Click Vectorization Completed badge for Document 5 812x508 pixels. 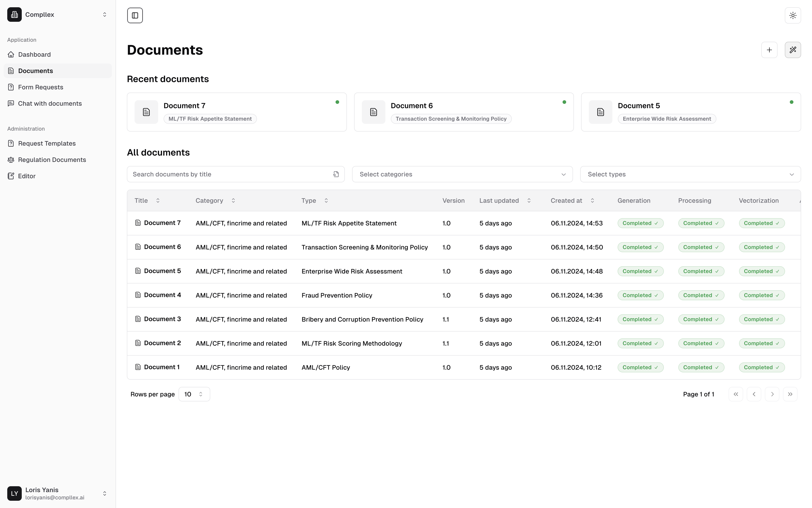pos(762,271)
